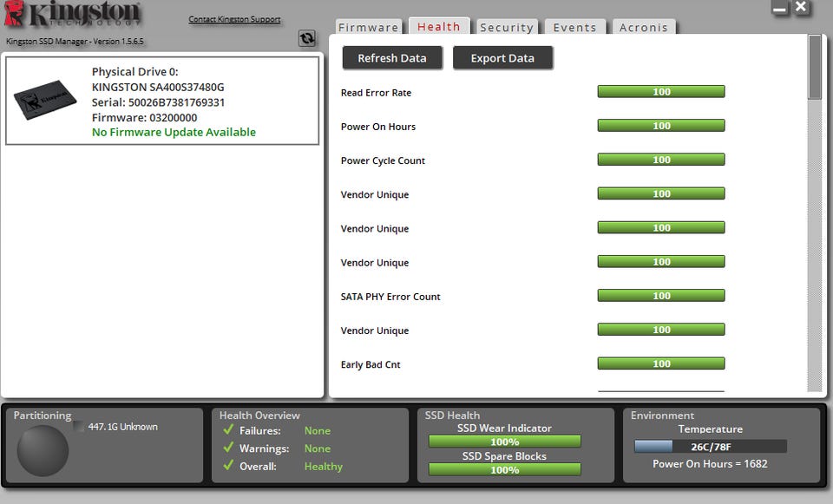Click the Warnings checkmark icon
The image size is (833, 504).
click(x=228, y=448)
